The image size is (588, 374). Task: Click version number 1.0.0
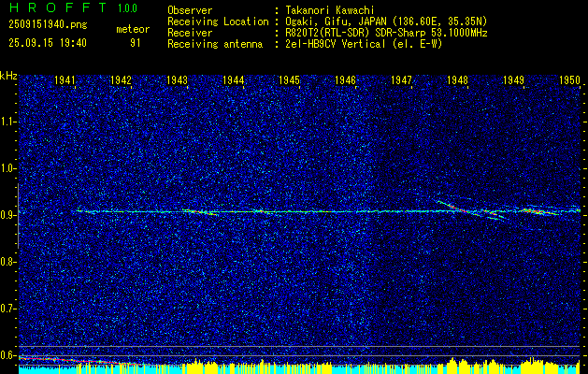(x=127, y=7)
